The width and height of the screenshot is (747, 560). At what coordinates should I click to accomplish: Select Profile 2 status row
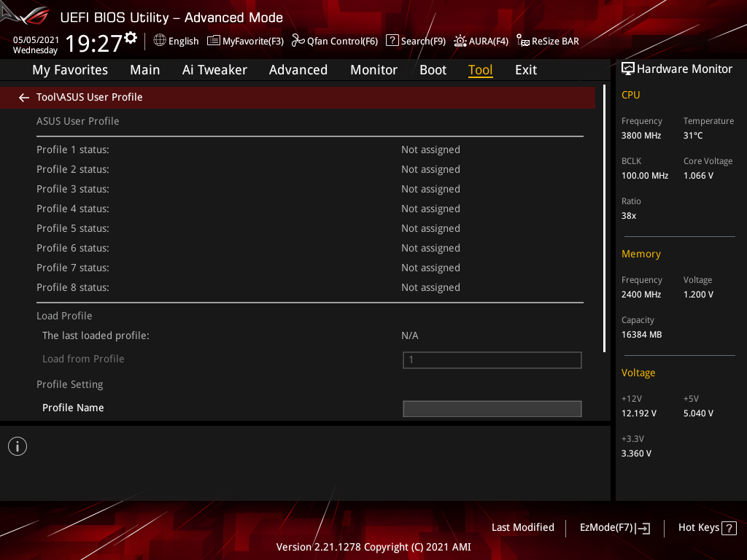[309, 169]
